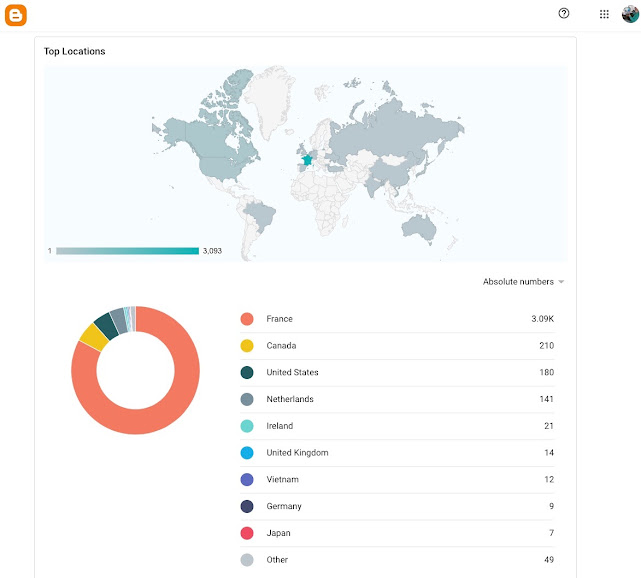Viewport: 641px width, 578px height.
Task: Click the United States dark teal legend dot
Action: pyautogui.click(x=247, y=372)
